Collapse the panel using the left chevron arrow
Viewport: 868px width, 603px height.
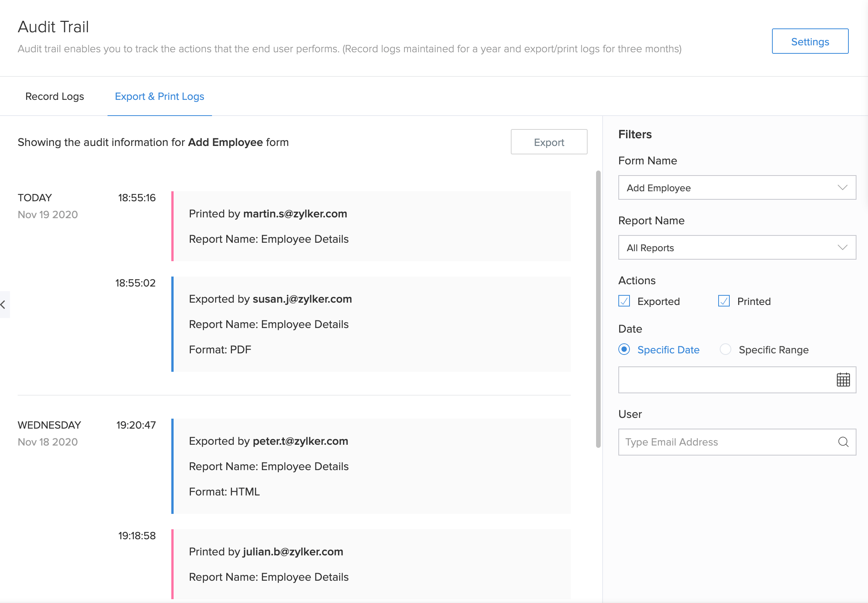pos(3,304)
